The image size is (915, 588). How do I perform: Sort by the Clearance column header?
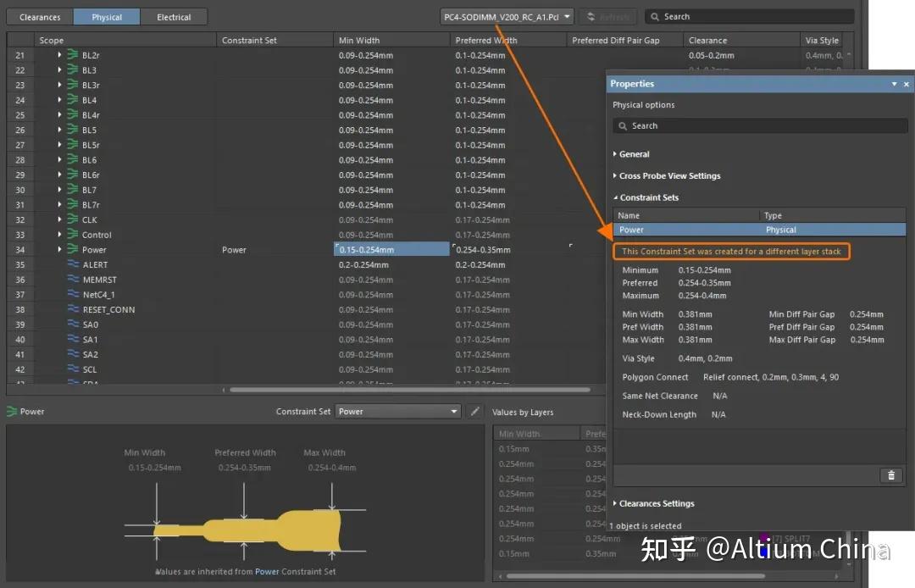(741, 41)
